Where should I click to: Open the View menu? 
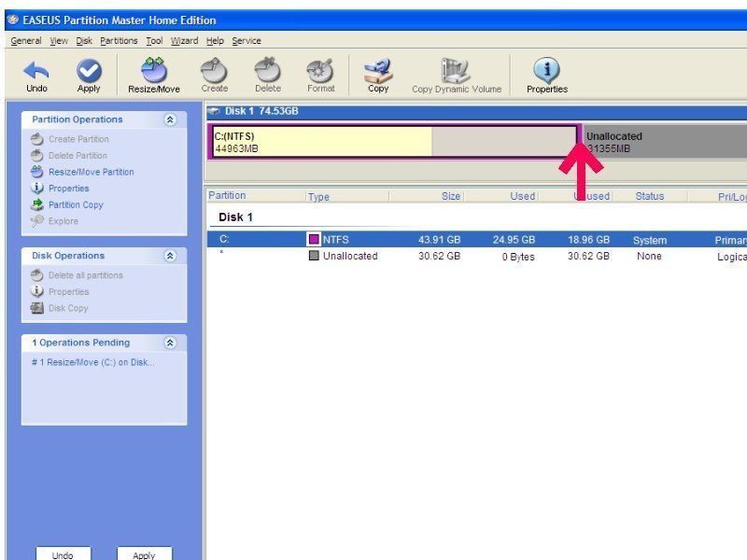(59, 41)
